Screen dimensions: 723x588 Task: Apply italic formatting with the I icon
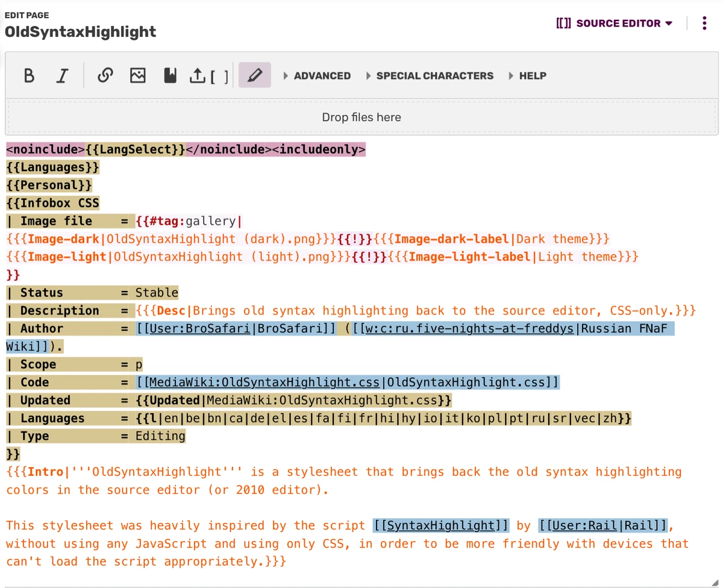click(62, 75)
